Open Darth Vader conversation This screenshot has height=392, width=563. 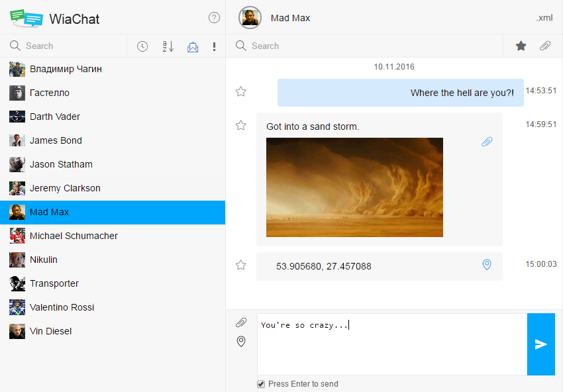pos(55,117)
